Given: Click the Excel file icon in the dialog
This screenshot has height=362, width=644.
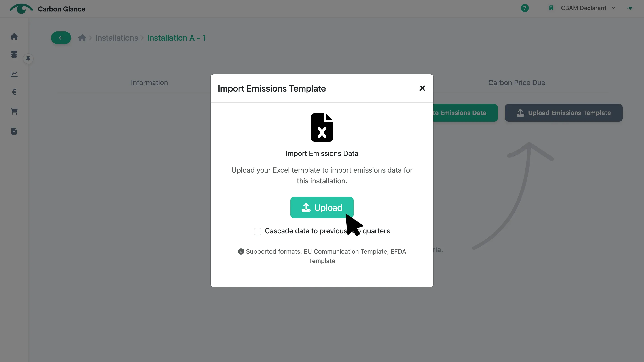Looking at the screenshot, I should (x=322, y=127).
